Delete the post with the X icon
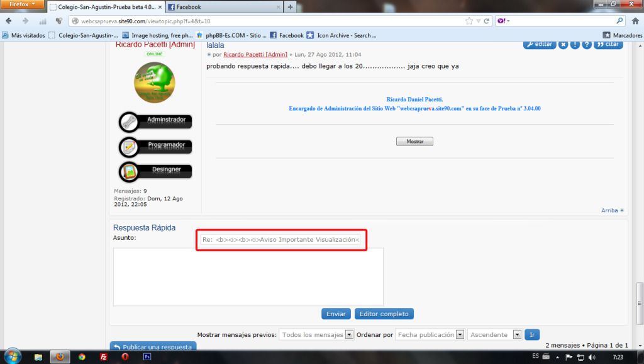Screen dimensions: 644x364 tap(563, 45)
